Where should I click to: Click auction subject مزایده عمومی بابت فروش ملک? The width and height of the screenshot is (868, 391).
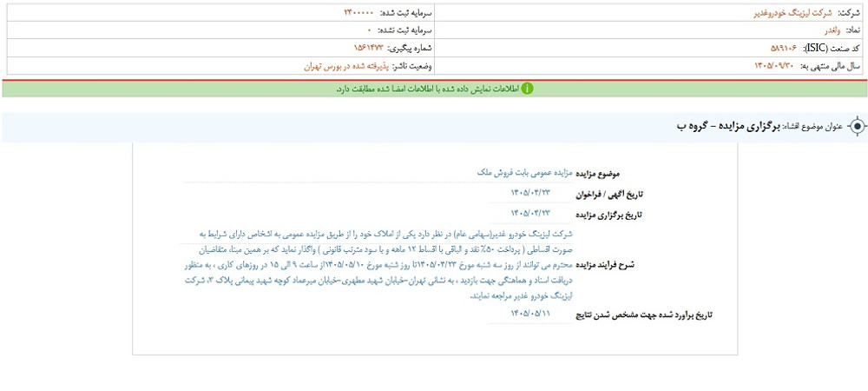525,173
